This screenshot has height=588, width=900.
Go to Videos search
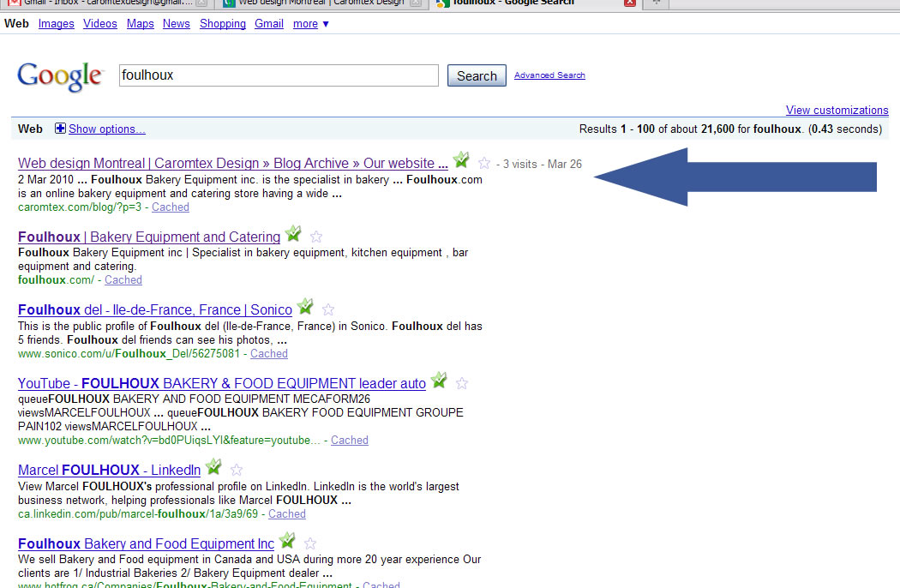[100, 24]
